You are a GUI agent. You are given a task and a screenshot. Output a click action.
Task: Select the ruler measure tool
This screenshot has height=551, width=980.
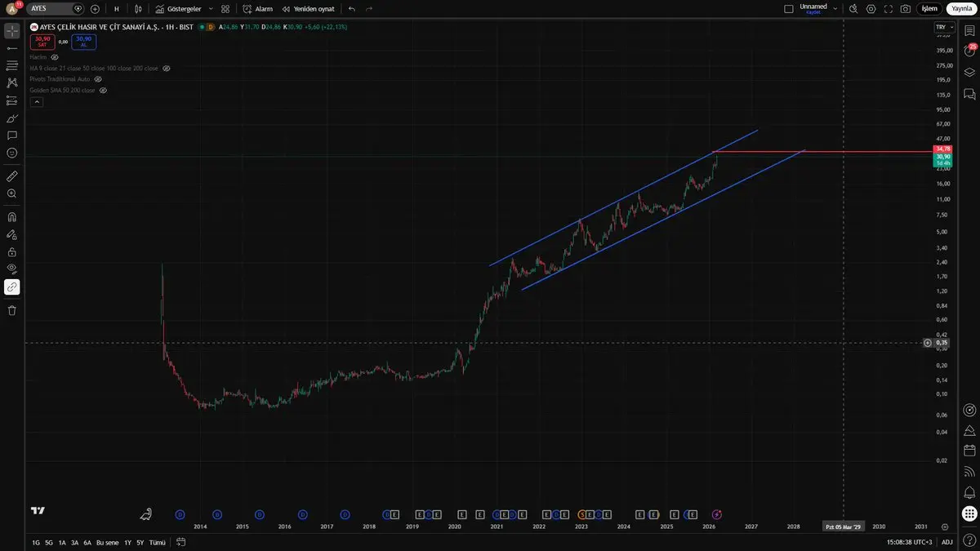(x=12, y=176)
